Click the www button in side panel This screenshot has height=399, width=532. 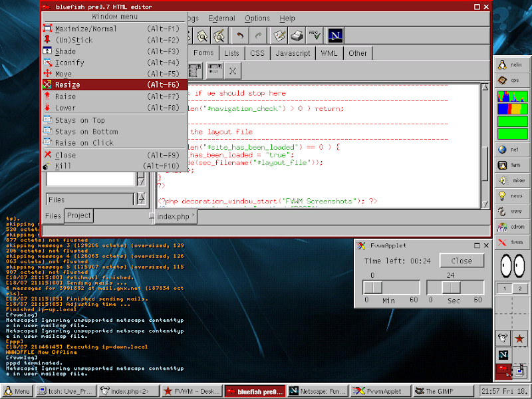511,211
